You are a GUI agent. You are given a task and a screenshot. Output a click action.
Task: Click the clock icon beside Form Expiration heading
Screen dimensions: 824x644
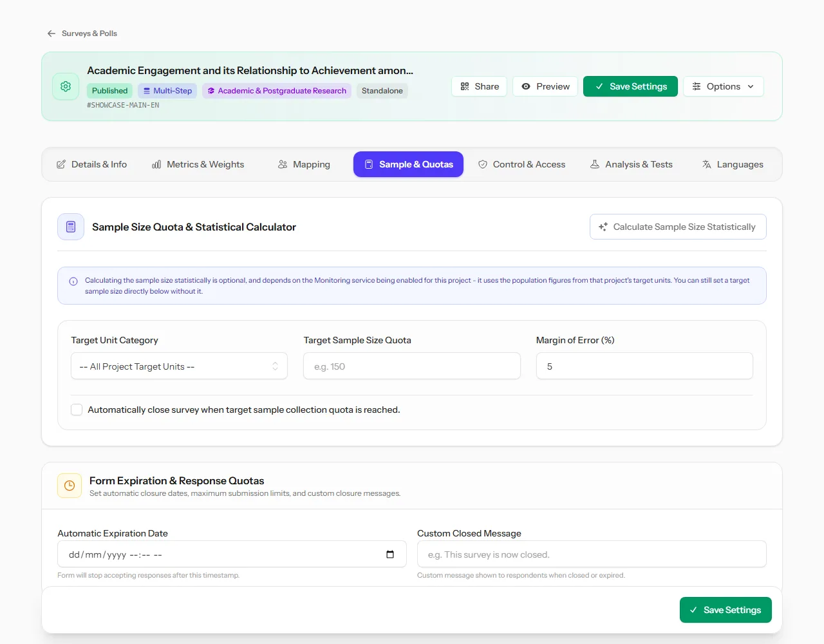point(70,486)
